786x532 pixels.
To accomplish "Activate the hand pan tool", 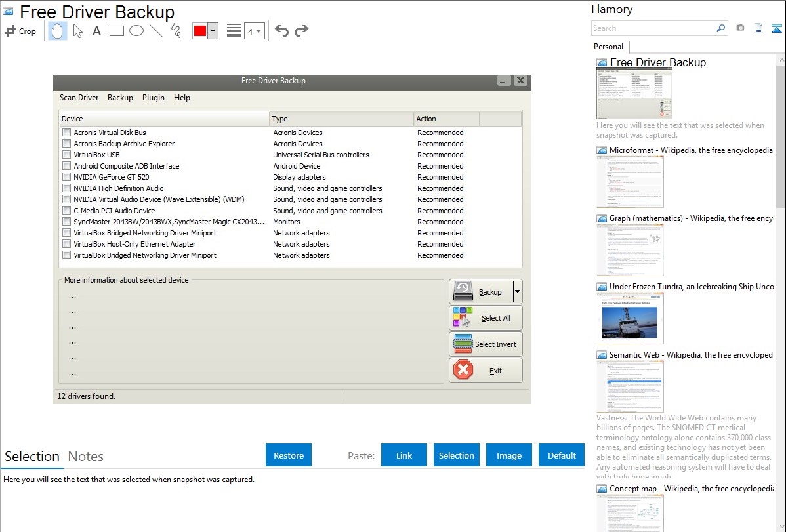I will point(58,31).
